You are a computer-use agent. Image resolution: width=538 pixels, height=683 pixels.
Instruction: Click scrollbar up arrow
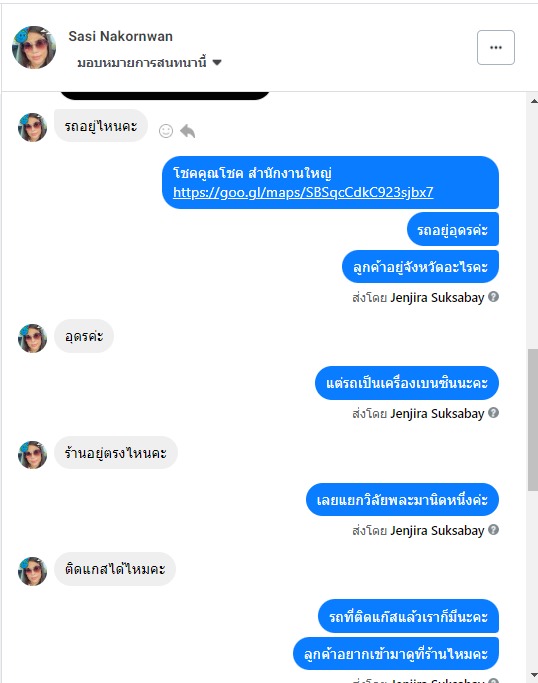tap(534, 101)
